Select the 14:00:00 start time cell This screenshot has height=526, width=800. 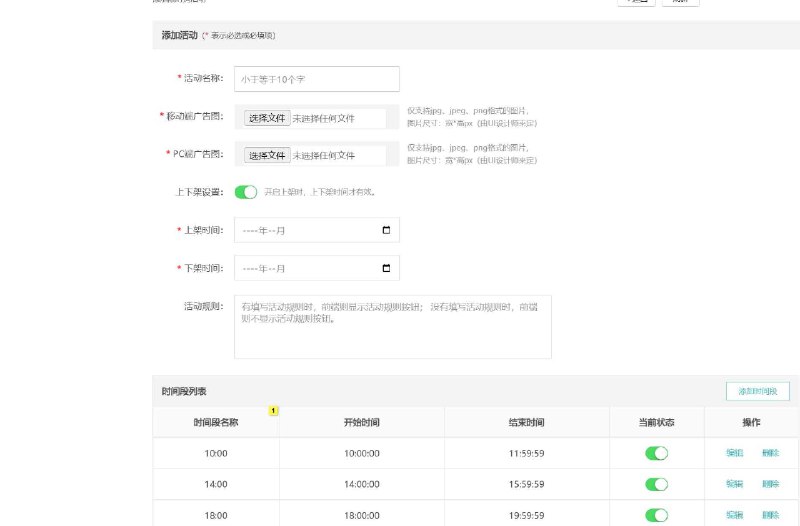362,484
